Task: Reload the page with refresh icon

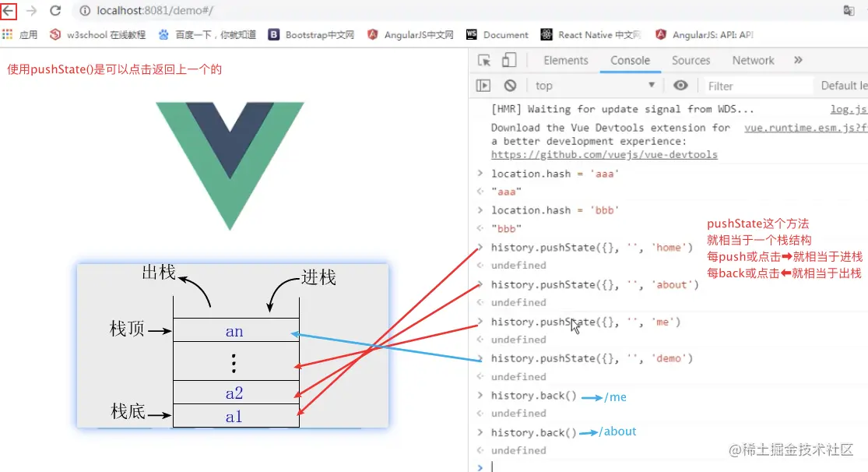Action: [55, 11]
